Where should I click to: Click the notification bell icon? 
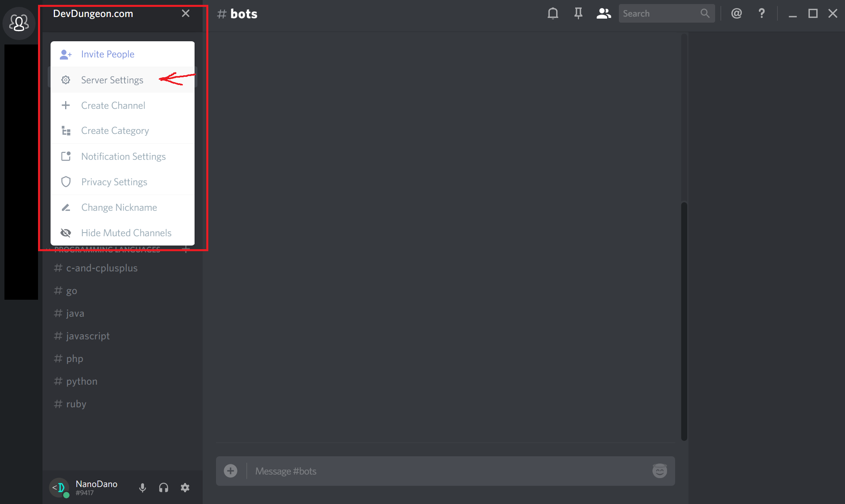coord(552,14)
